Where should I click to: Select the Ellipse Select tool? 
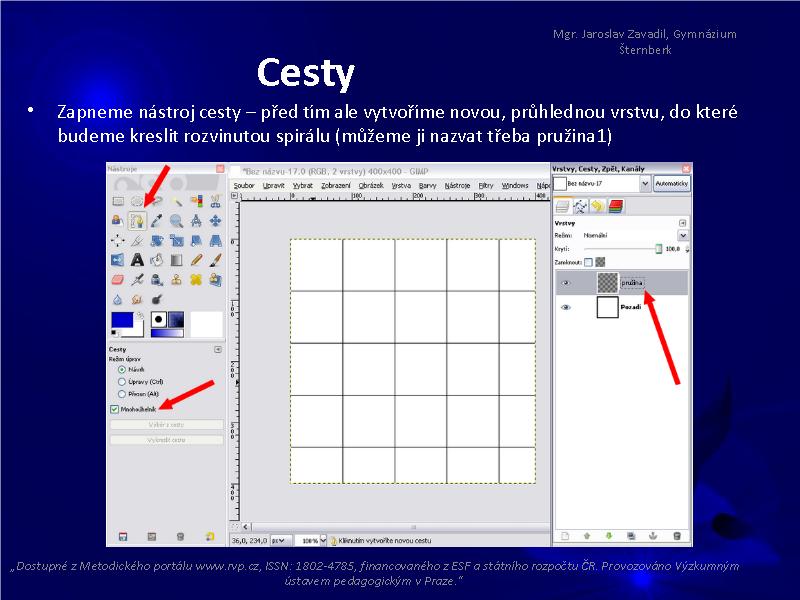(137, 202)
